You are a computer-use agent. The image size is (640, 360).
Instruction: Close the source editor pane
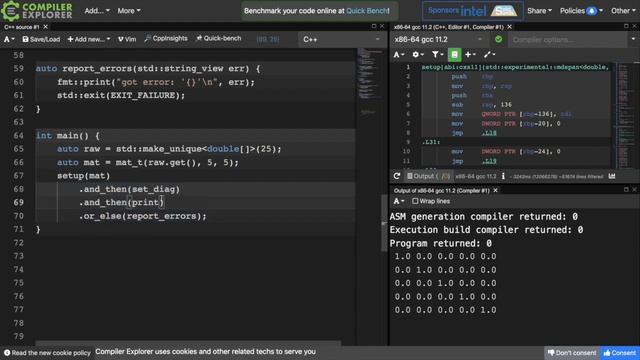click(382, 27)
